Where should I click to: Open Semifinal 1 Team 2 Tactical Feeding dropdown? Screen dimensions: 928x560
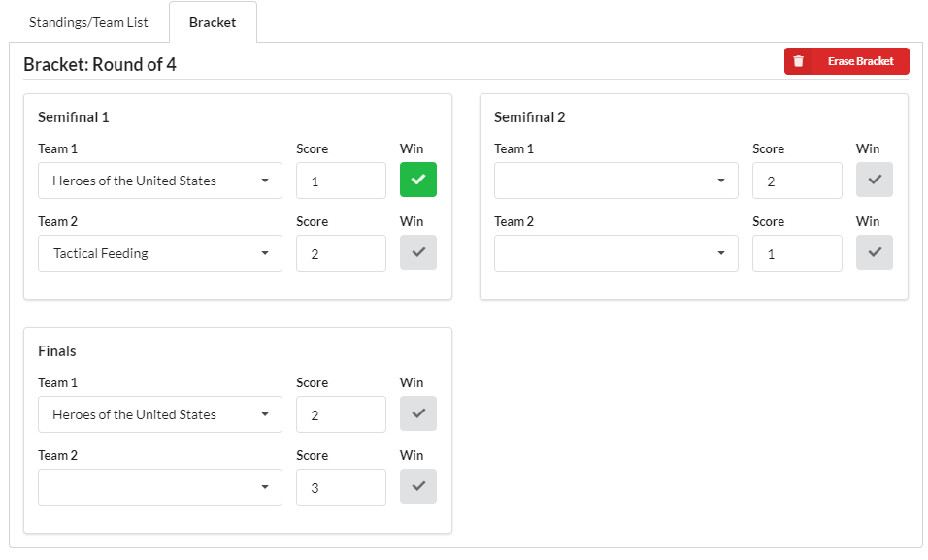tap(160, 253)
